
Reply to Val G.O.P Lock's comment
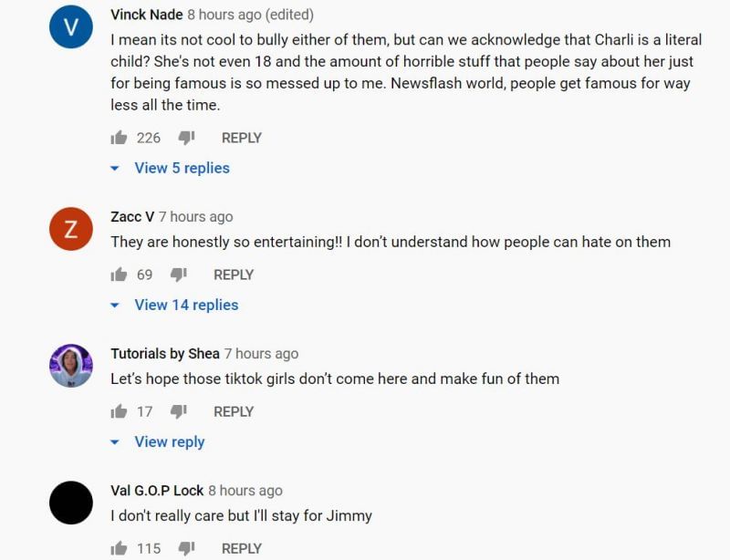(242, 548)
